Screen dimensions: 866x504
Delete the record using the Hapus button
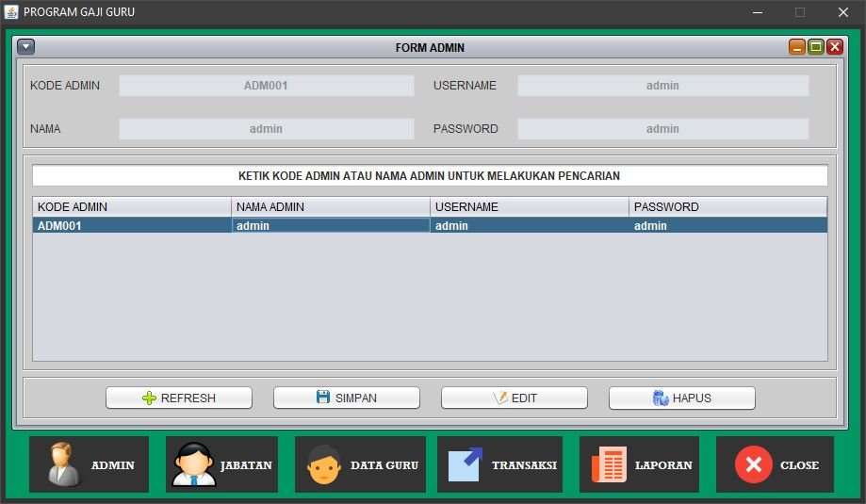[x=682, y=398]
